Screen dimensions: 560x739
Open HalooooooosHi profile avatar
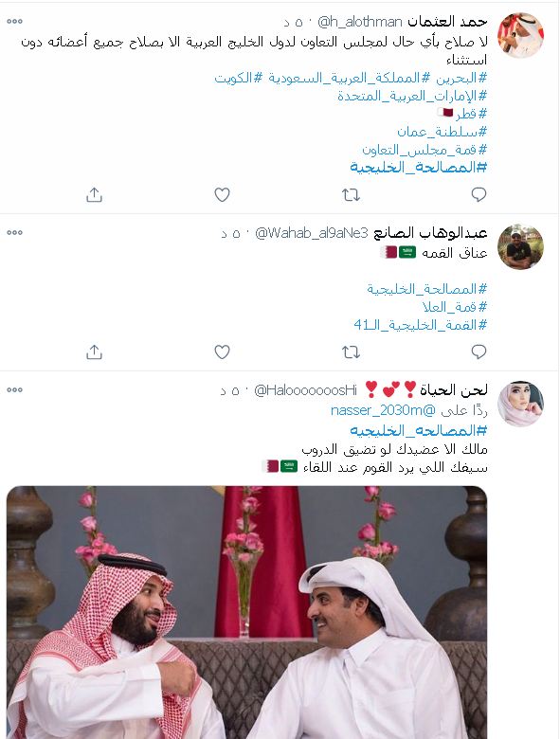(521, 404)
